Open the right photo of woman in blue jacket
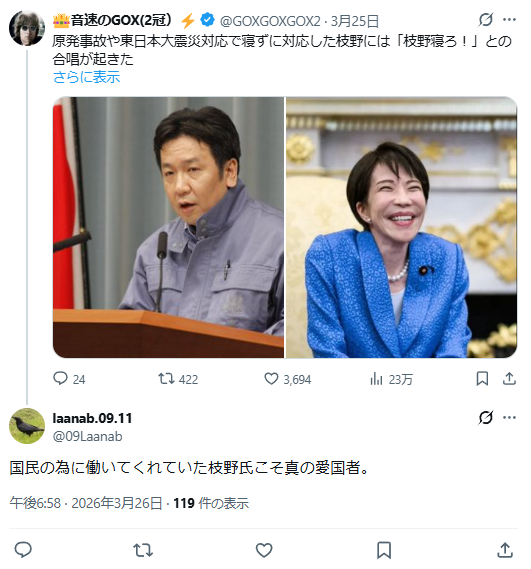Viewport: 531px width, 569px height. tap(401, 227)
